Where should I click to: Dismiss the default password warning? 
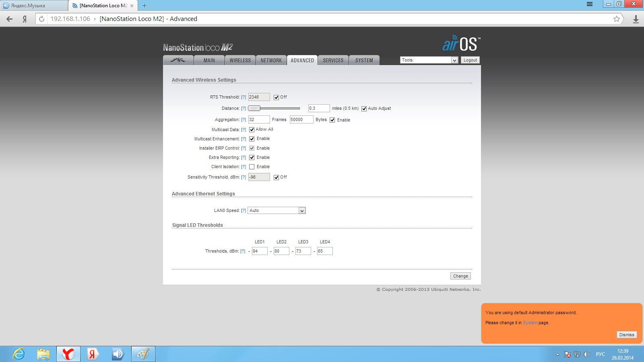coord(627,335)
